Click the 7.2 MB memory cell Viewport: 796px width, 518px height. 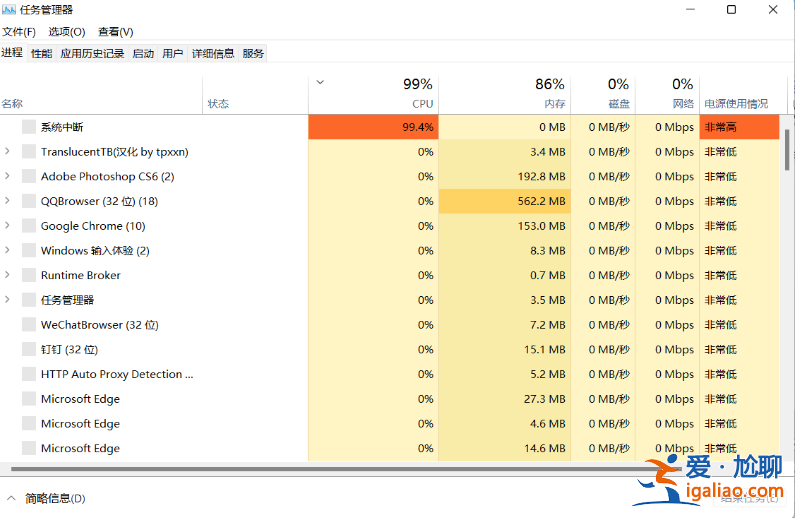pos(505,325)
